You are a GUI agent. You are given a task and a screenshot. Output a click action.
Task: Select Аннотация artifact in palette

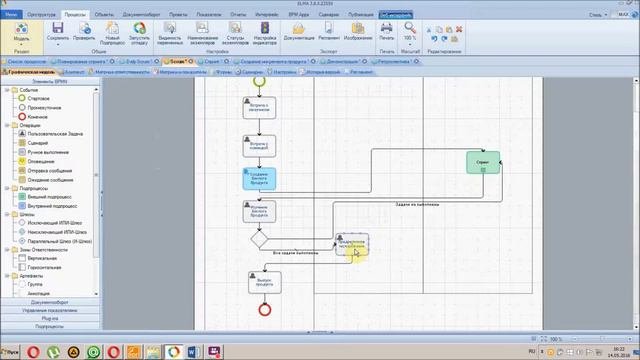[x=34, y=293]
